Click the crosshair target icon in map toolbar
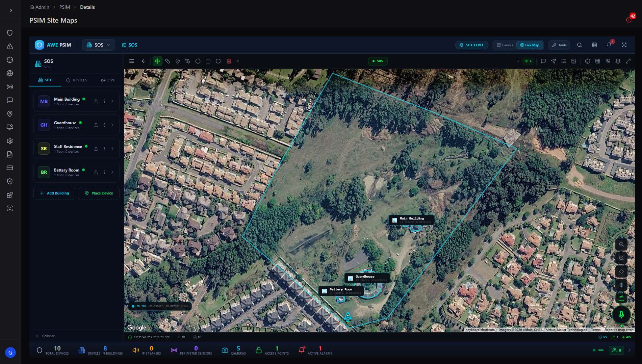 pyautogui.click(x=588, y=61)
